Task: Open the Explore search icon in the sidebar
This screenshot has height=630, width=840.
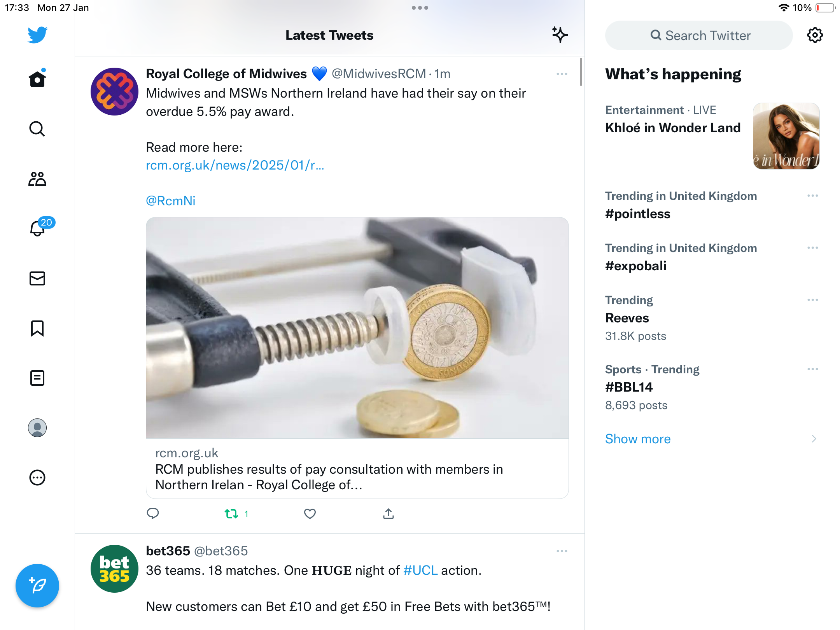Action: 37,129
